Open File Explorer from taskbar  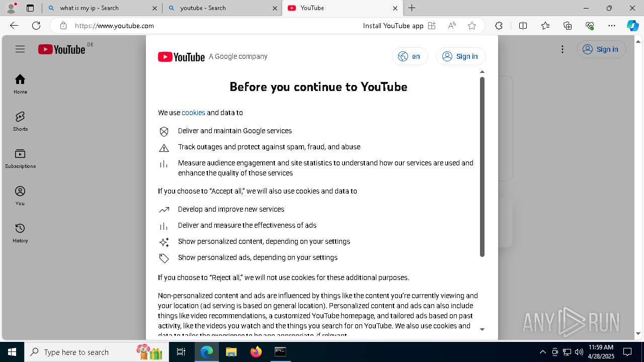[231, 352]
